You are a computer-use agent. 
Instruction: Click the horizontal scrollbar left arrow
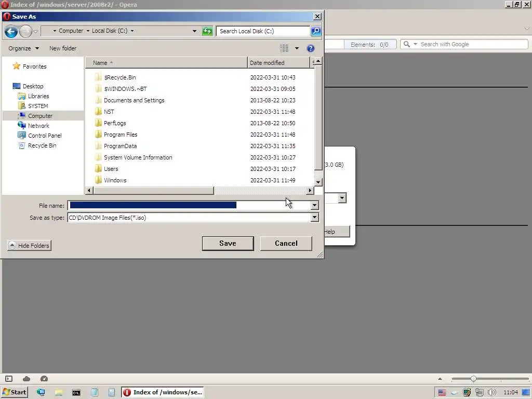click(x=89, y=191)
